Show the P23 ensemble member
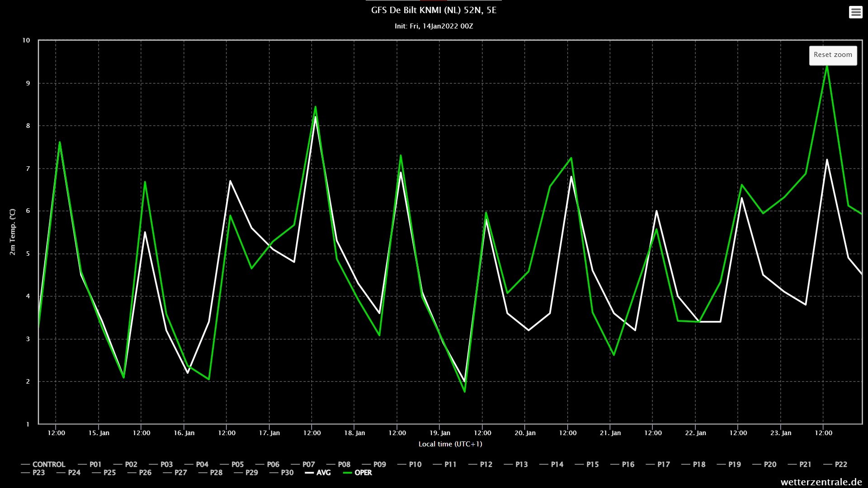Image resolution: width=868 pixels, height=488 pixels. click(x=38, y=473)
